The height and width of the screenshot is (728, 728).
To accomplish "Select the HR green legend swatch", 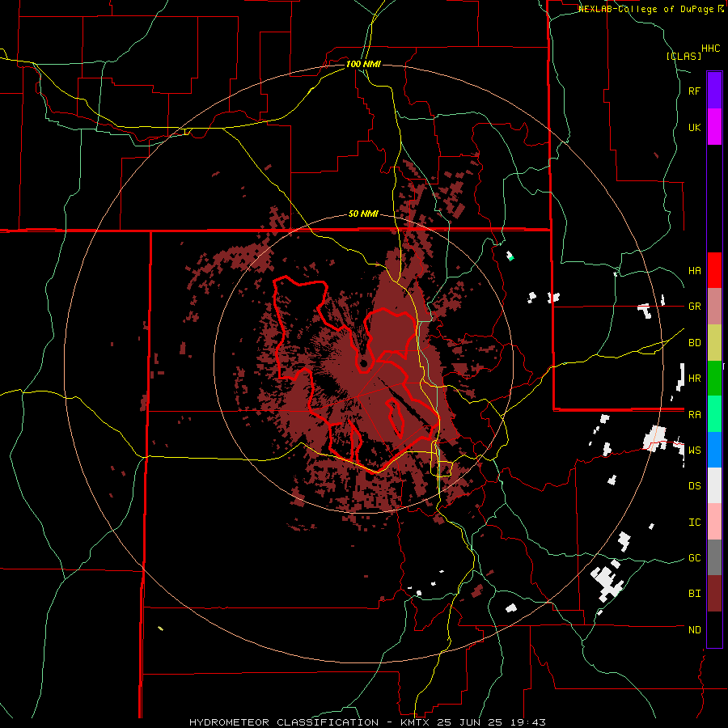I will [x=714, y=379].
